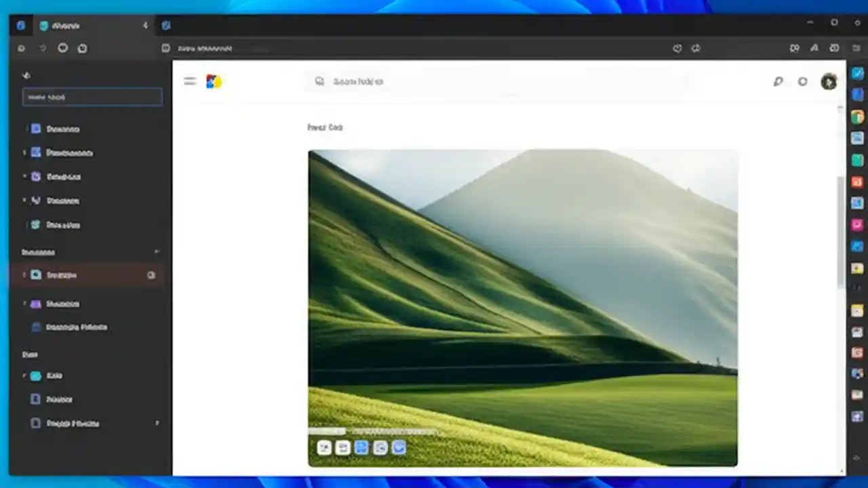Expand the bottom sidebar folder chevron
868x488 pixels.
[157, 424]
